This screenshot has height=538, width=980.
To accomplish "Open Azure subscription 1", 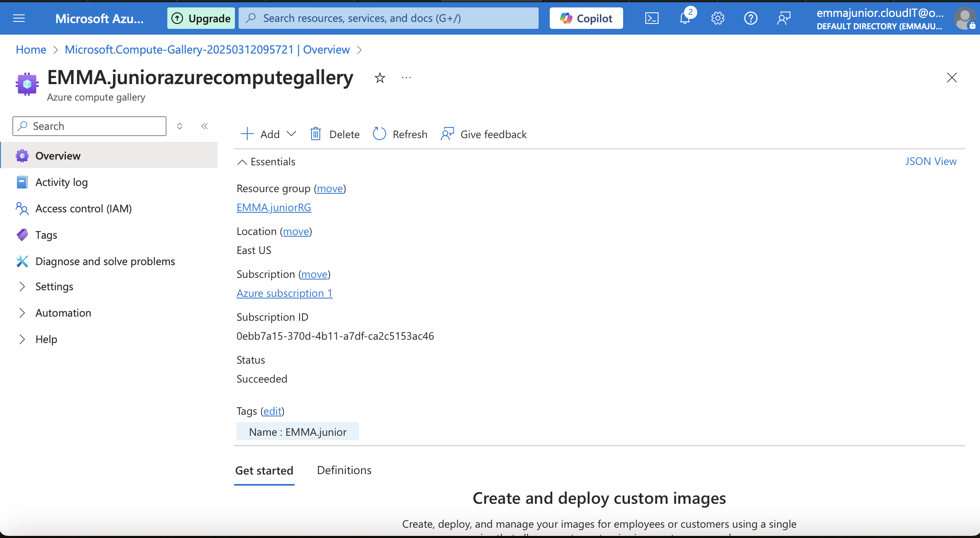I will pyautogui.click(x=284, y=293).
